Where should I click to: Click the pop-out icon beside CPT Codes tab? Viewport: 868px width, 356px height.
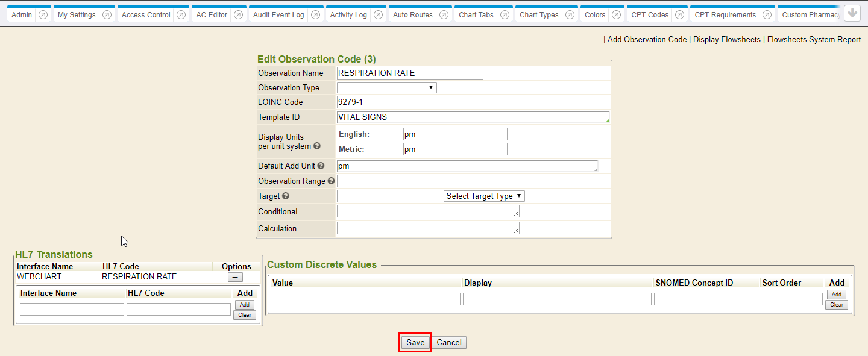[x=679, y=15]
